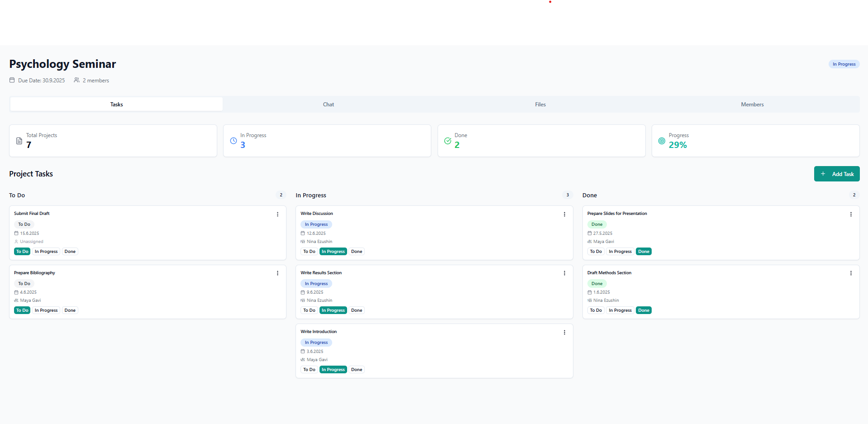This screenshot has width=868, height=424.
Task: Click the calendar icon beside Due Date
Action: [12, 80]
